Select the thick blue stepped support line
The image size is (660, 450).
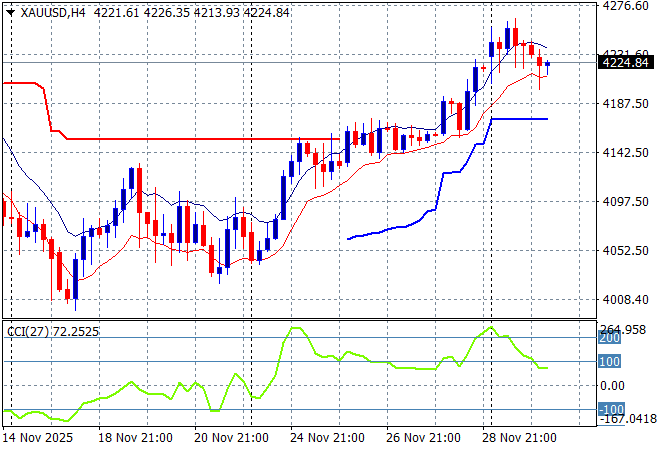(520, 119)
